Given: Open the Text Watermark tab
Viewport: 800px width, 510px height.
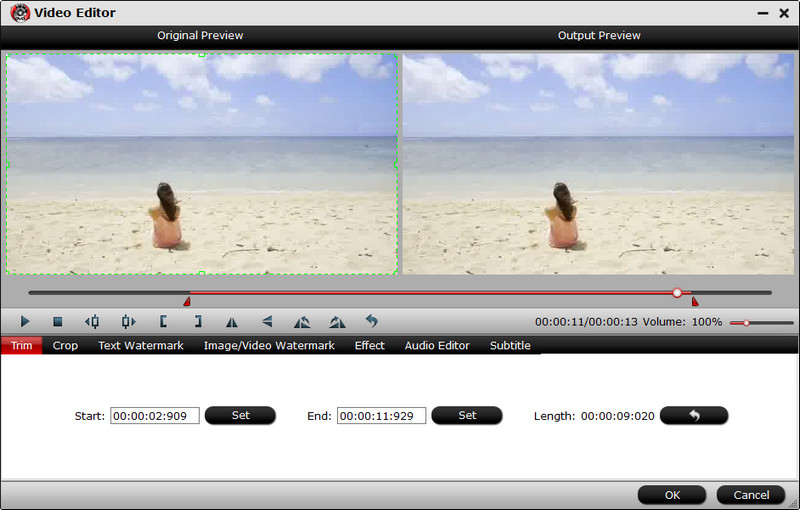Looking at the screenshot, I should [141, 345].
